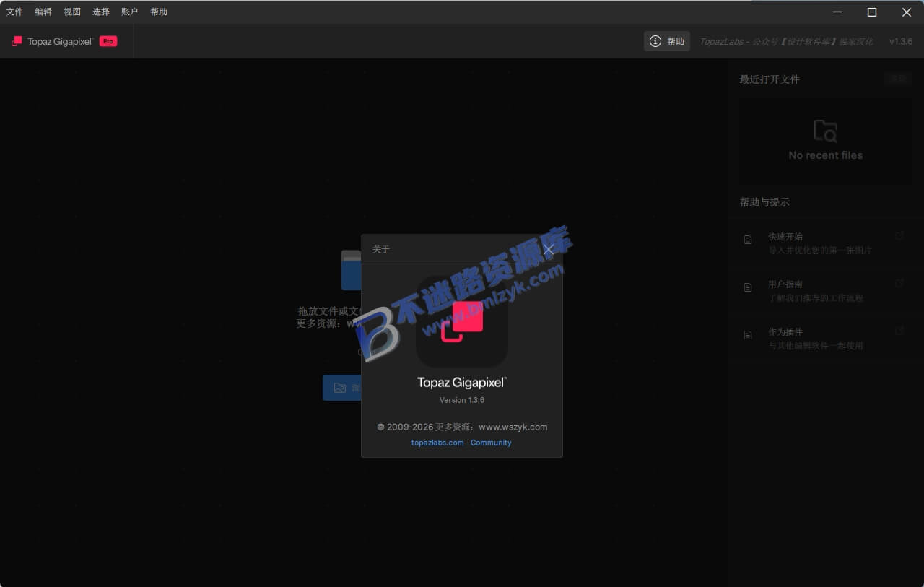Click the Topaz Gigapixel name in dialog
924x587 pixels.
[x=462, y=382]
